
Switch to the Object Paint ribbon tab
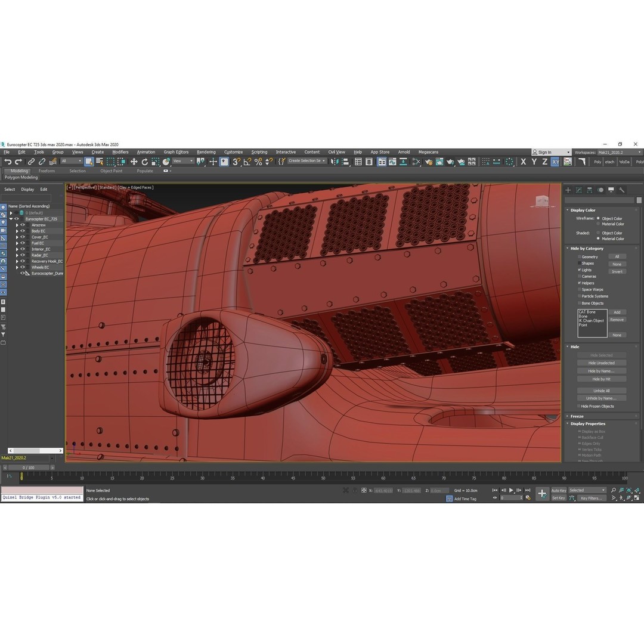[x=112, y=171]
